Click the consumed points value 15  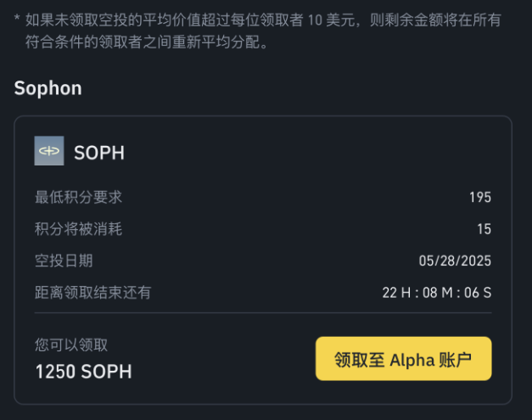pyautogui.click(x=484, y=229)
